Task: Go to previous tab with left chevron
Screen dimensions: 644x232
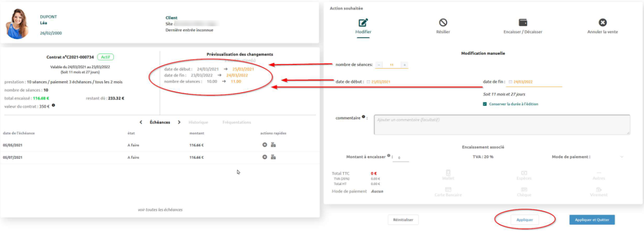Action: 141,122
